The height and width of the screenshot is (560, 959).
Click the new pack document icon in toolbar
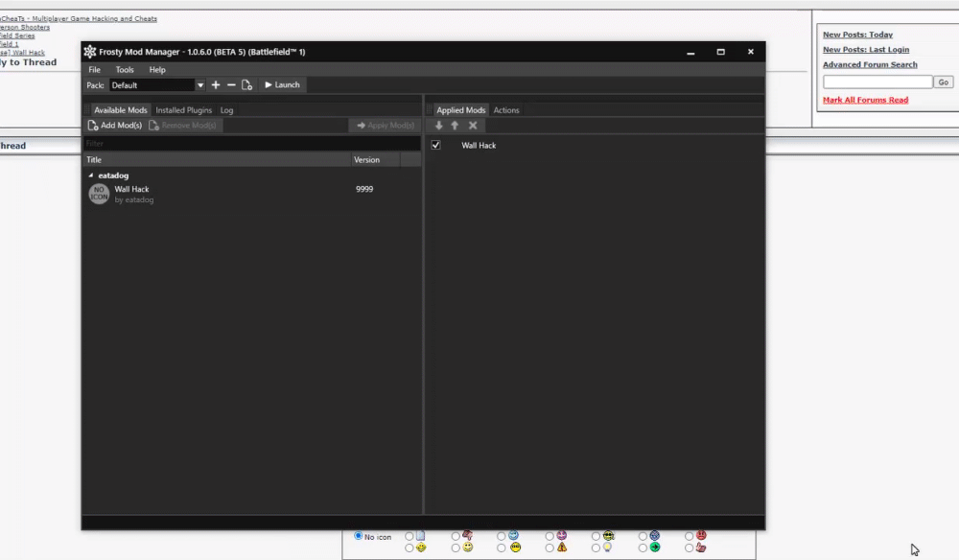click(246, 84)
